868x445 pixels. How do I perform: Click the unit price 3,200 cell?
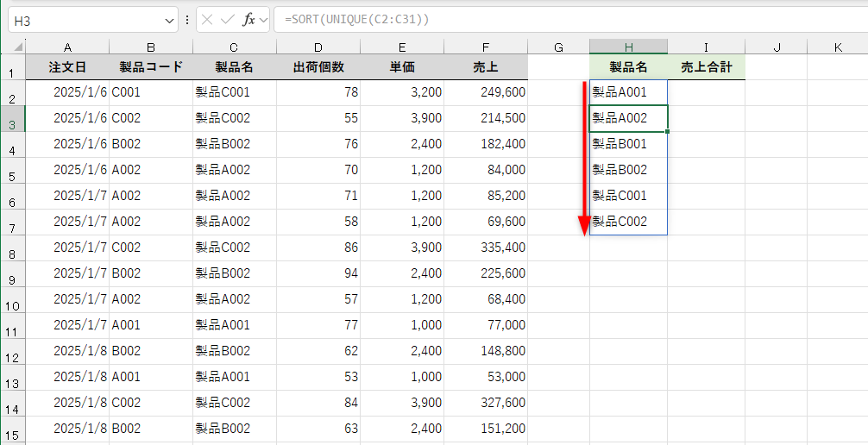click(402, 92)
